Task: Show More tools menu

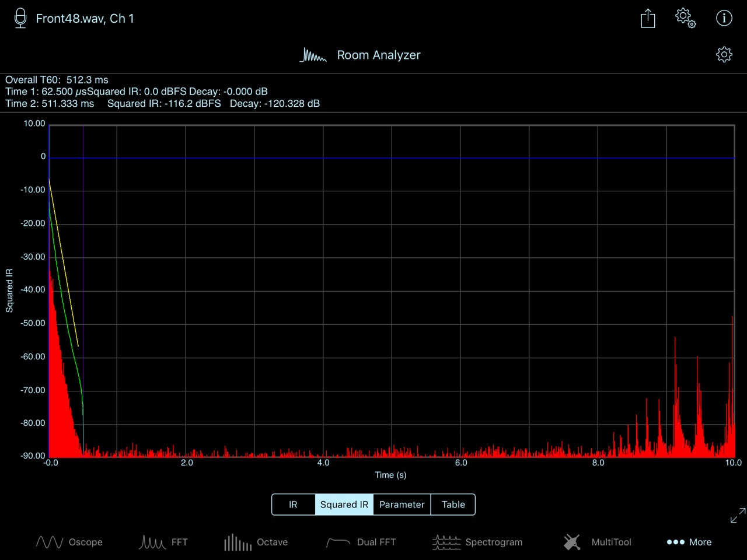Action: click(689, 542)
